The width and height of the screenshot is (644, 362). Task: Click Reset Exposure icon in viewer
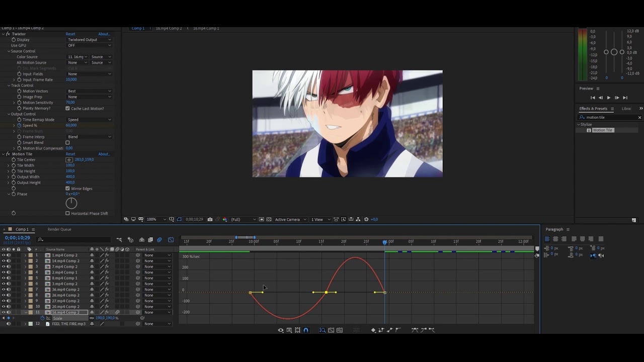tap(366, 219)
